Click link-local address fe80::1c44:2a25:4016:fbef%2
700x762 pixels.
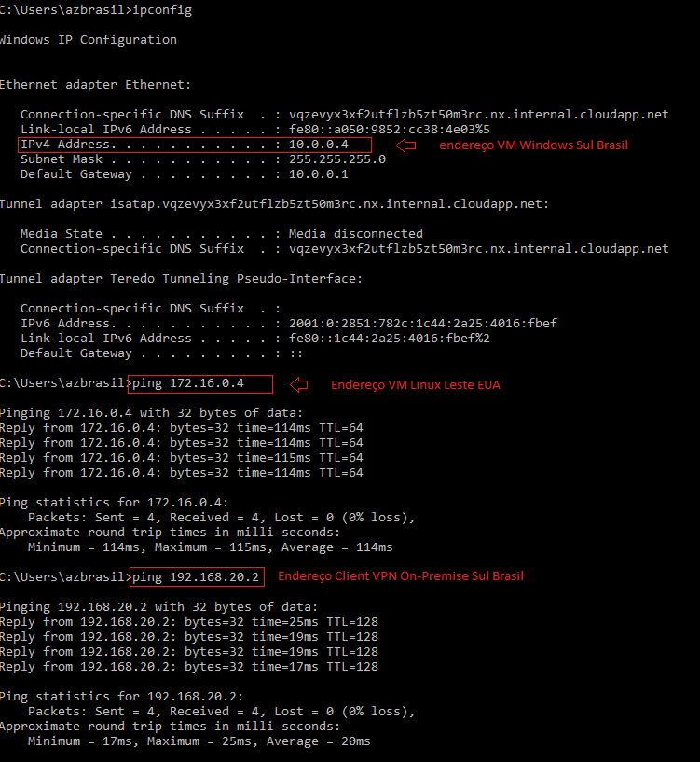[x=389, y=339]
